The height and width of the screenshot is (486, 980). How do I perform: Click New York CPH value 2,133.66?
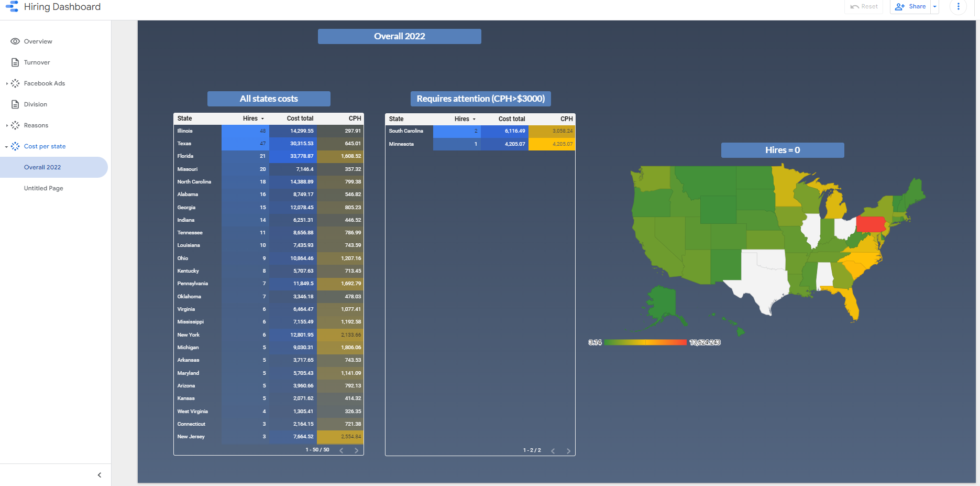[340, 335]
